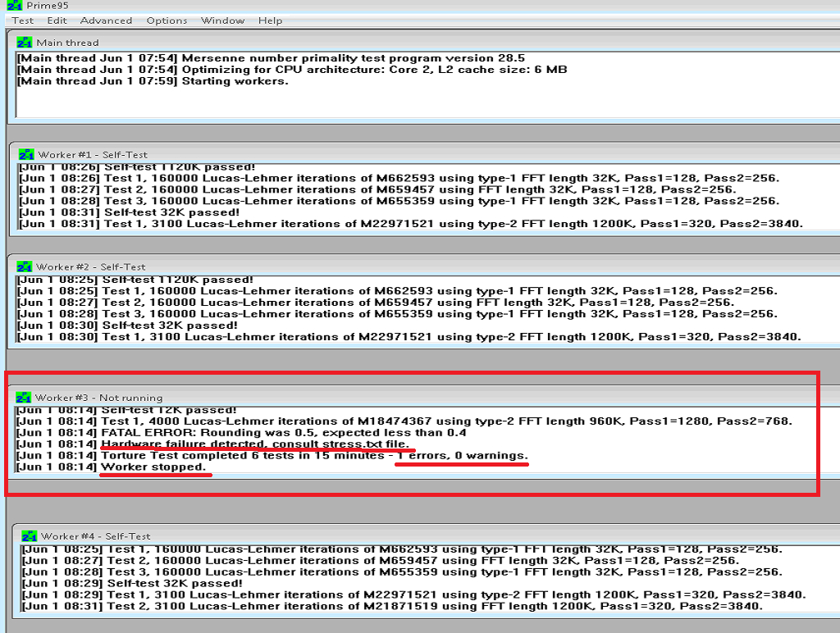
Task: Open the Window menu
Action: [x=222, y=20]
